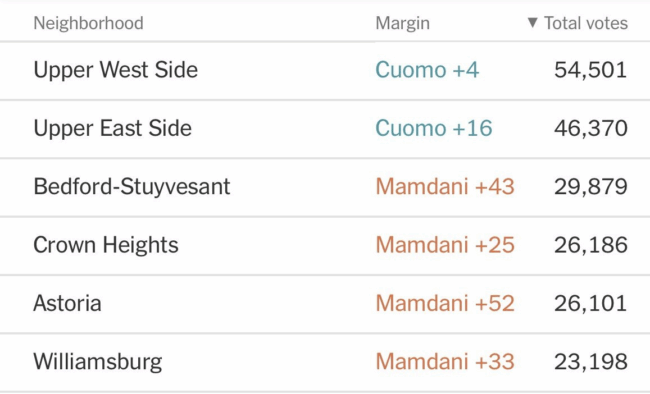Click the 23,198 total votes cell
Viewport: 650px width, 394px height.
click(x=591, y=362)
